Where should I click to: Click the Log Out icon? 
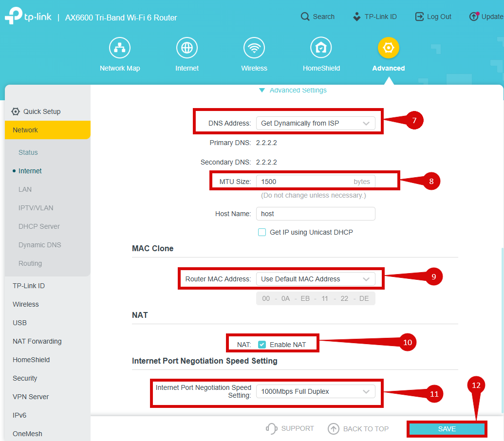pos(419,17)
